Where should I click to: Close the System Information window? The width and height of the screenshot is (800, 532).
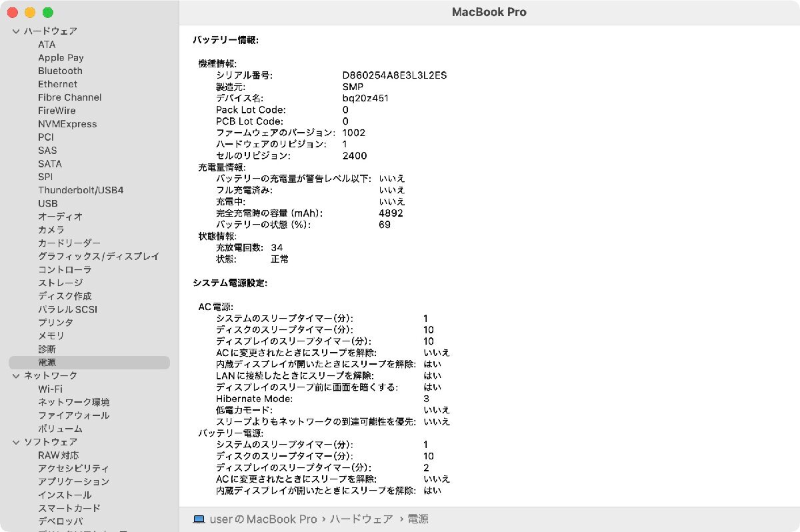13,13
